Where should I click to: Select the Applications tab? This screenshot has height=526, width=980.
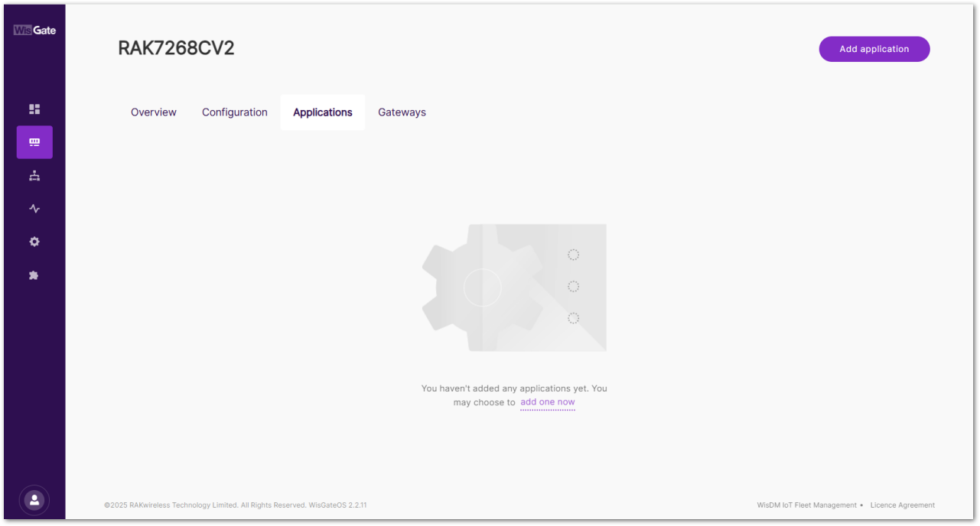point(322,112)
